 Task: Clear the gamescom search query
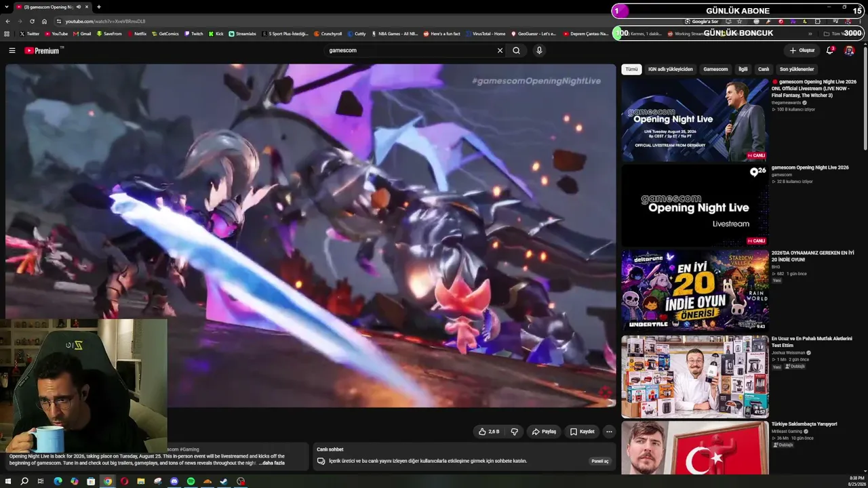click(500, 51)
